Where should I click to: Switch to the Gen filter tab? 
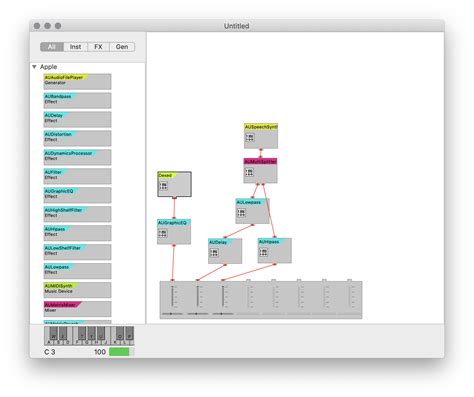(122, 47)
